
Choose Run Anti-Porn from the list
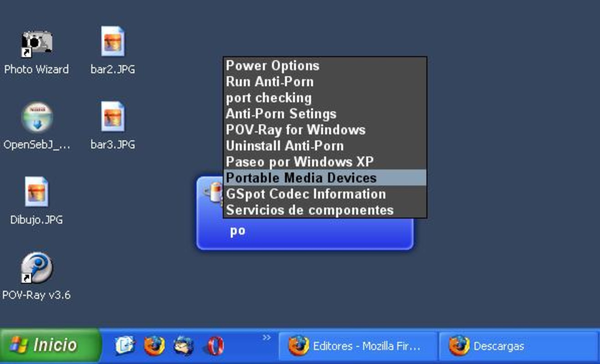tap(269, 81)
